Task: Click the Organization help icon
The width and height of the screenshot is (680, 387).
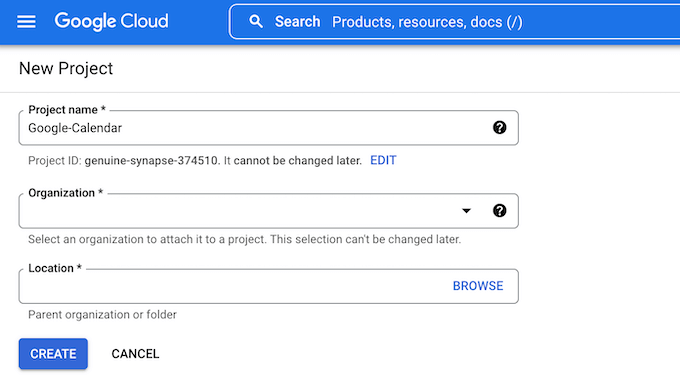Action: pos(500,211)
